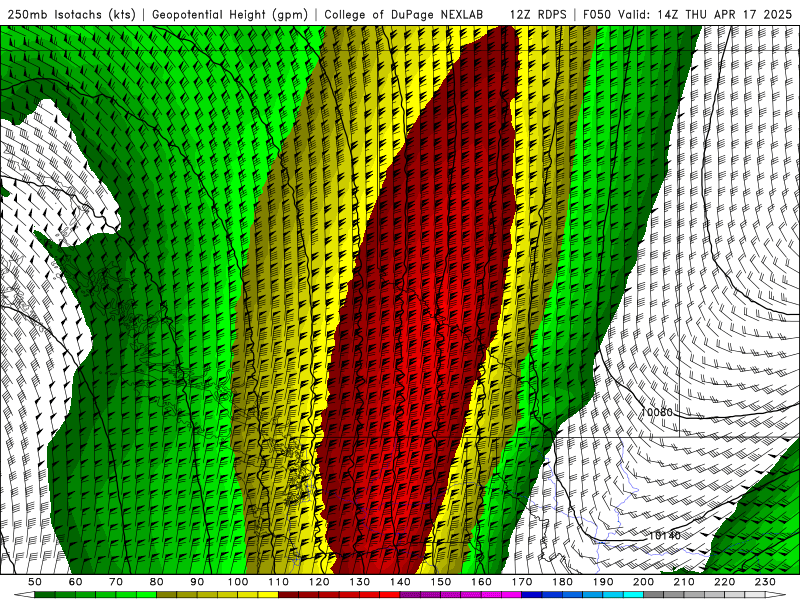Click the 'F050 Valid: 14Z THU APR 17 2025' text
Screen dimensions: 800x600
pyautogui.click(x=687, y=14)
